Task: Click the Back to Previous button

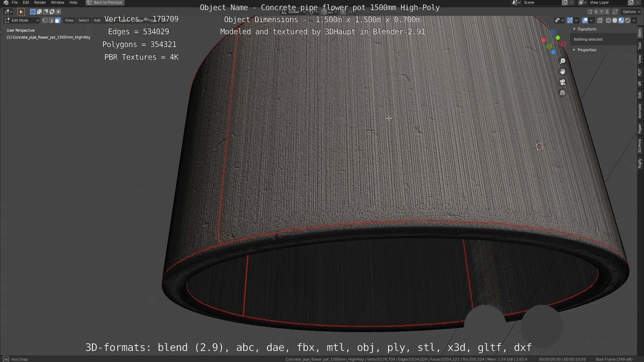Action: pos(105,2)
